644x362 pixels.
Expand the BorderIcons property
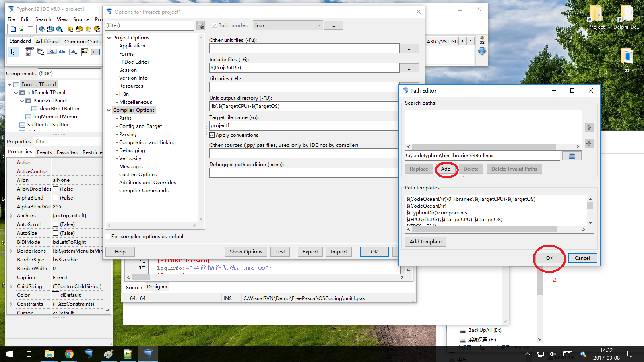tap(11, 251)
